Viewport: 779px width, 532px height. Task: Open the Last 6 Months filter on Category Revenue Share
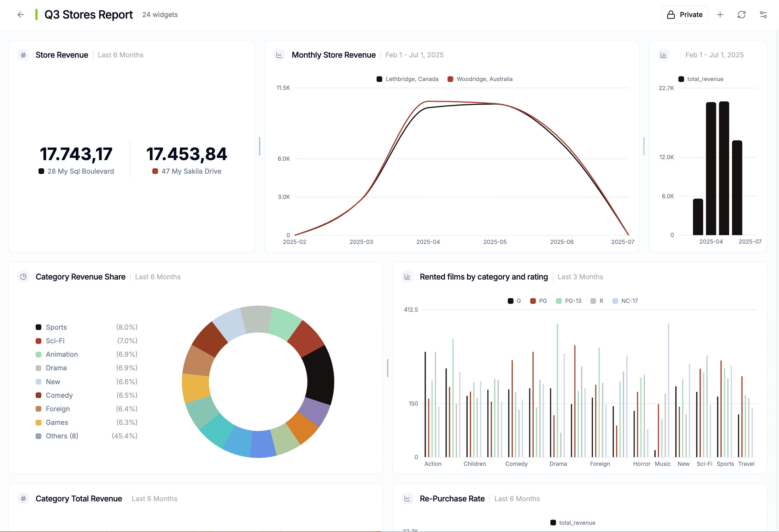(158, 277)
